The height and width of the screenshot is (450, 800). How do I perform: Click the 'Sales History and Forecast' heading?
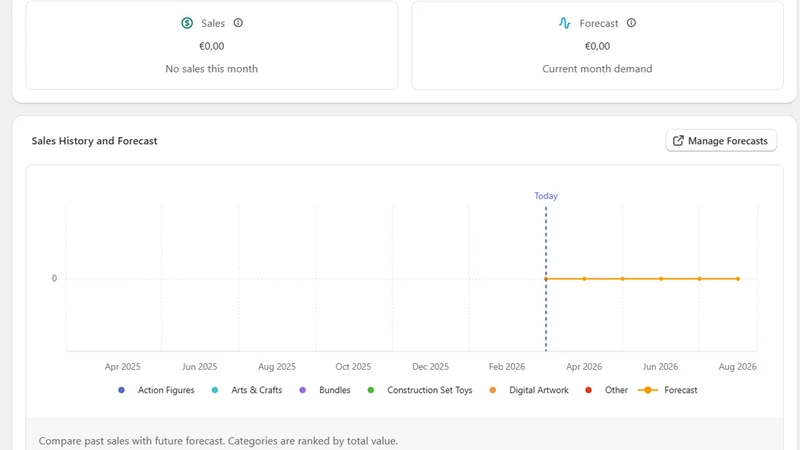tap(94, 141)
